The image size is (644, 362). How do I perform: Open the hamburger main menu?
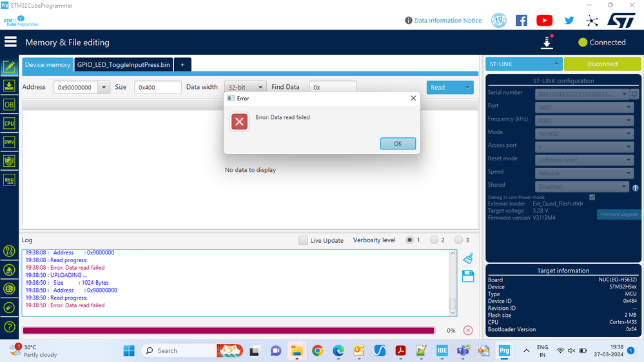pos(10,42)
